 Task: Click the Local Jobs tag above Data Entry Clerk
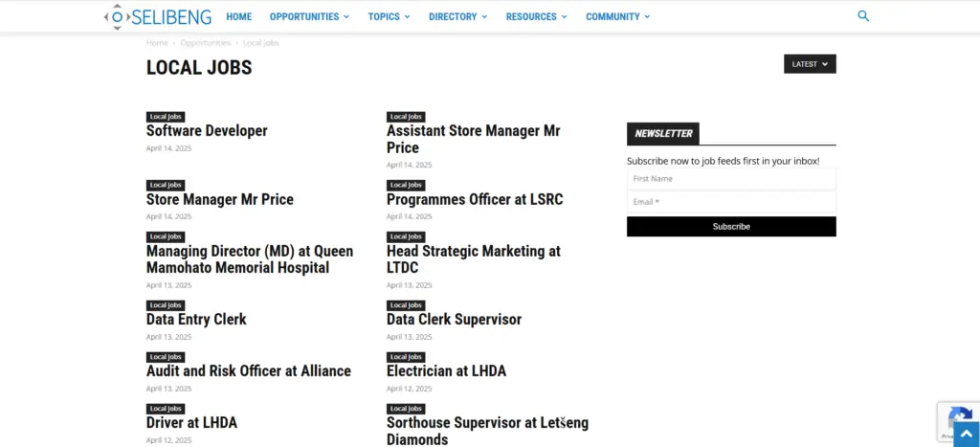coord(166,305)
